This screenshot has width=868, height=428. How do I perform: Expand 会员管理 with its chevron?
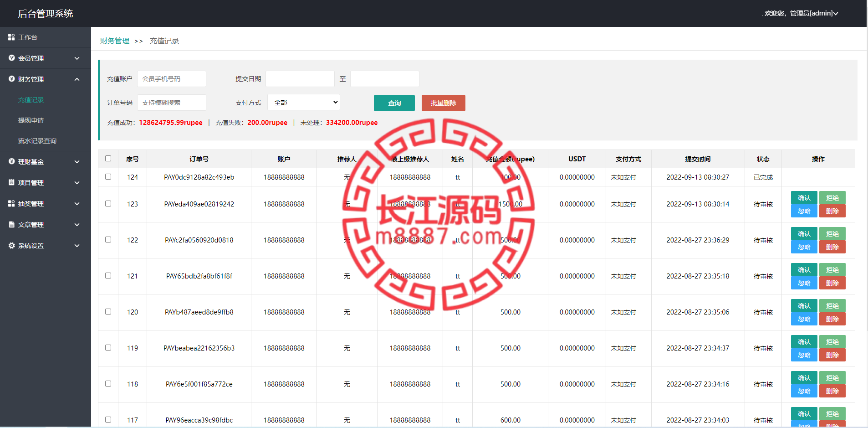click(77, 58)
